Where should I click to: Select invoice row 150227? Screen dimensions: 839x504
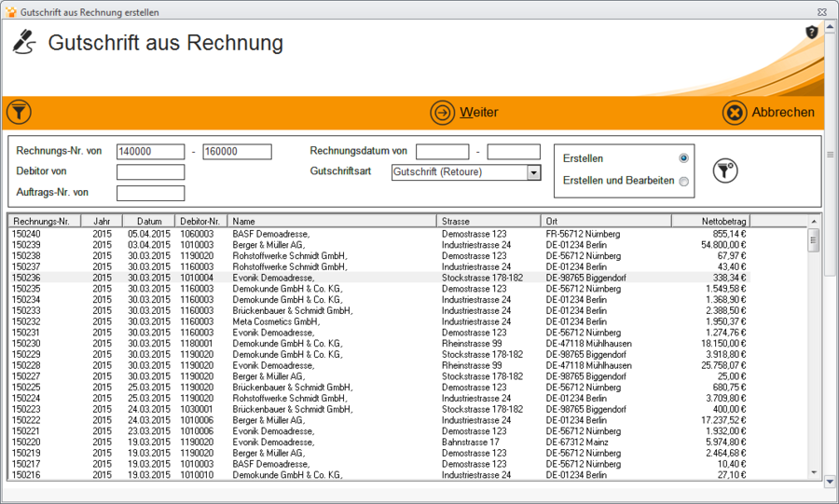click(x=379, y=376)
